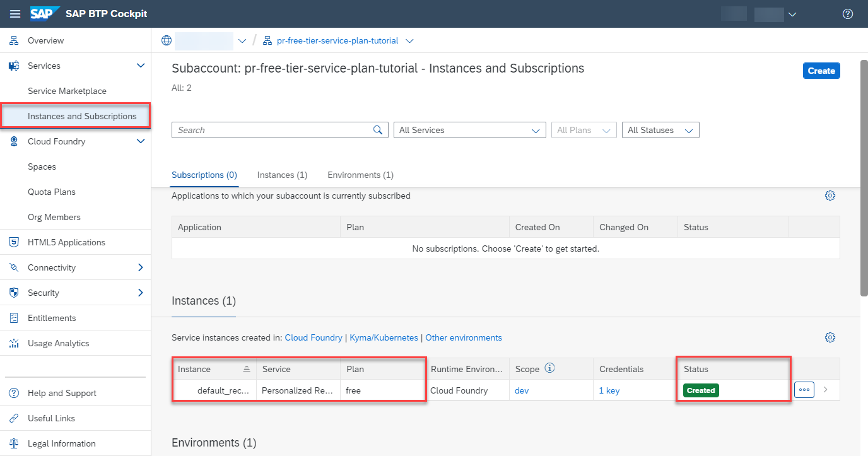This screenshot has width=868, height=456.
Task: Click the Other environments link
Action: coord(464,337)
